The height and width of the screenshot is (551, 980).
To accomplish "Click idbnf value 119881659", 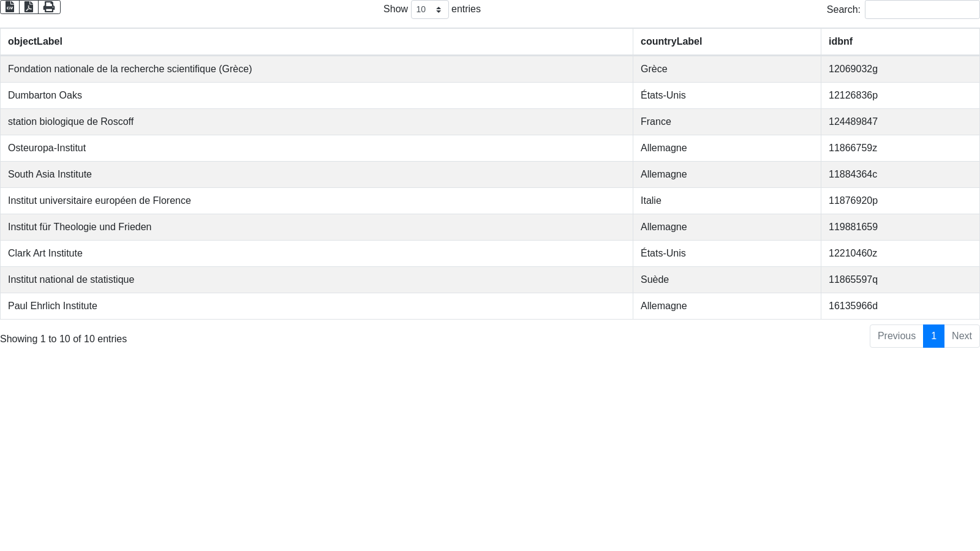I will pyautogui.click(x=900, y=227).
